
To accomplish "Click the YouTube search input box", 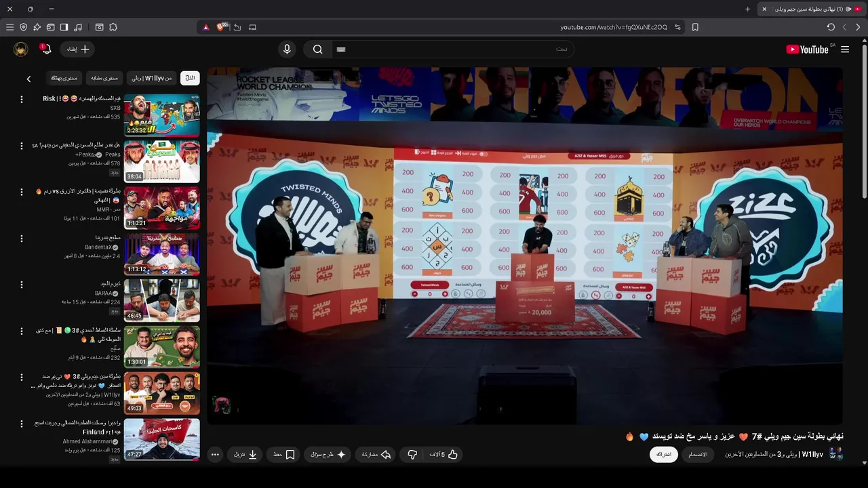I will click(x=453, y=49).
